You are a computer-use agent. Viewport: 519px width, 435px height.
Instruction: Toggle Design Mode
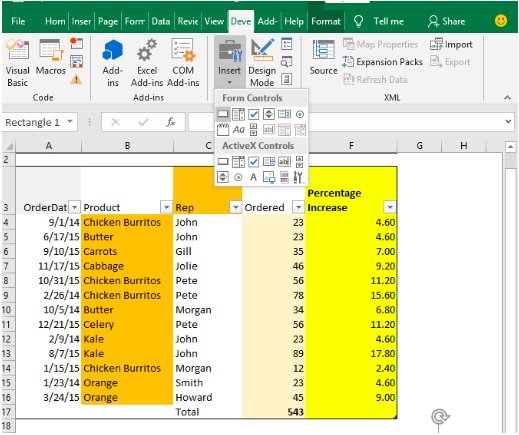point(262,63)
